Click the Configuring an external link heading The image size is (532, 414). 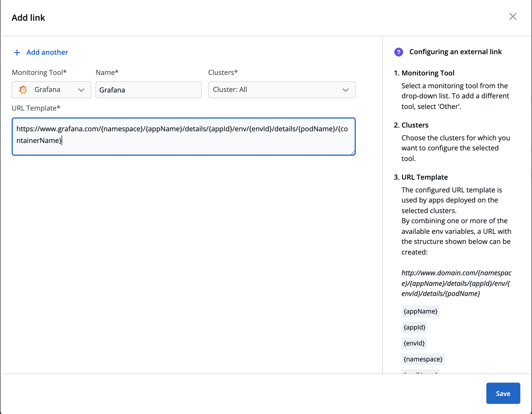point(456,52)
